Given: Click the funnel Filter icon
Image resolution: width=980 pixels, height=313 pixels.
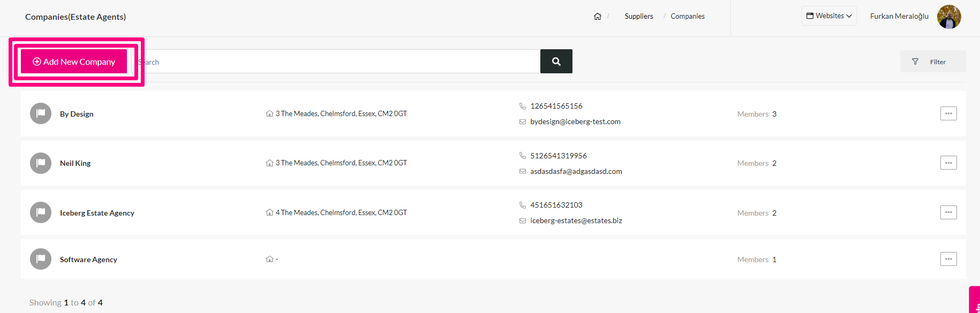Looking at the screenshot, I should pos(915,62).
